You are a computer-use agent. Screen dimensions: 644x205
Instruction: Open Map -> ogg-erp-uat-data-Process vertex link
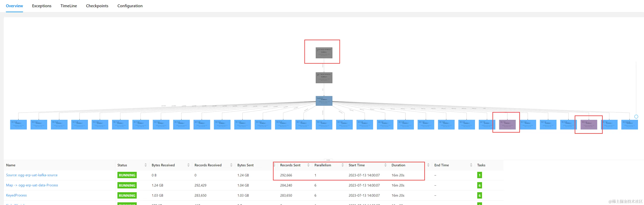(x=32, y=185)
